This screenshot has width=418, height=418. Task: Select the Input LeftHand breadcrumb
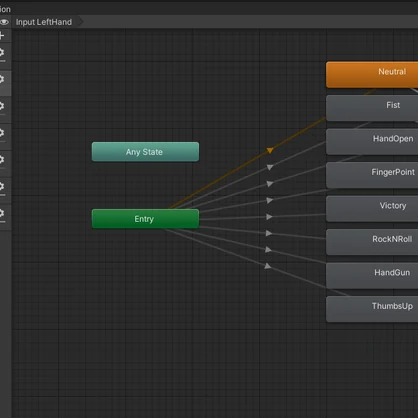pos(44,22)
